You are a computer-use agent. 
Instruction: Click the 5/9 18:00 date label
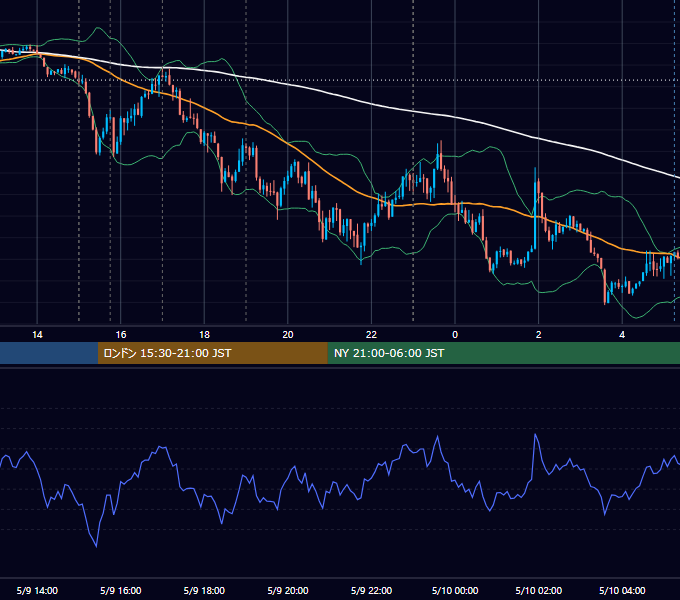coord(204,590)
